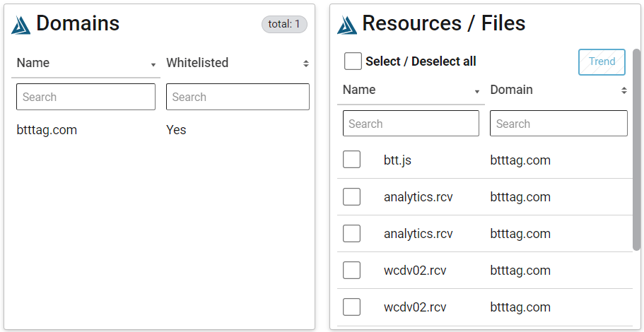
Task: Focus the Domains Name search field
Action: 86,97
